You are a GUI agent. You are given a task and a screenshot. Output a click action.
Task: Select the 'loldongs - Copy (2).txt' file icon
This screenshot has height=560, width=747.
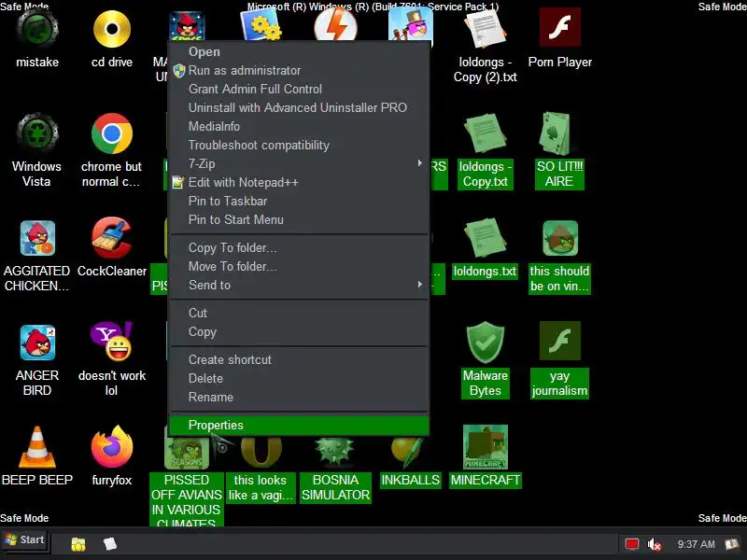point(485,29)
